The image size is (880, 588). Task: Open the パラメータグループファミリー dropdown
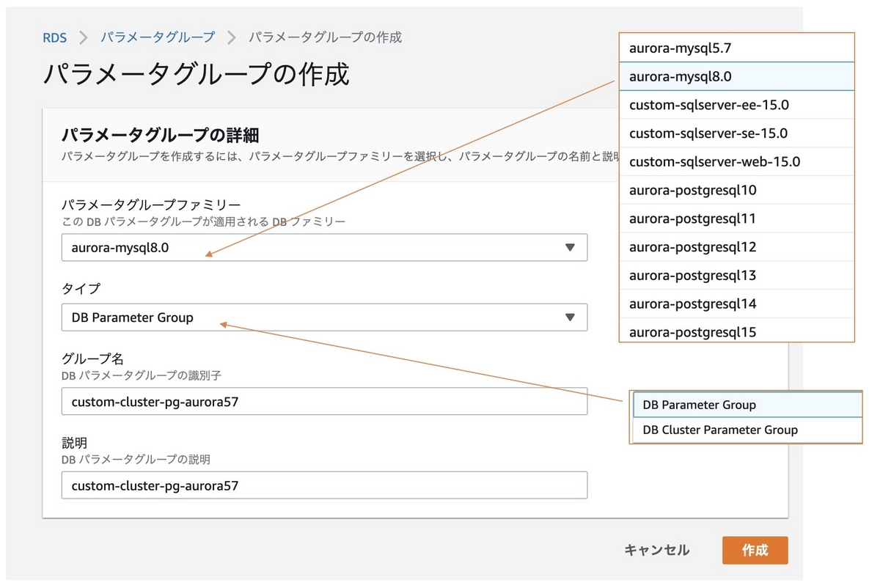324,247
